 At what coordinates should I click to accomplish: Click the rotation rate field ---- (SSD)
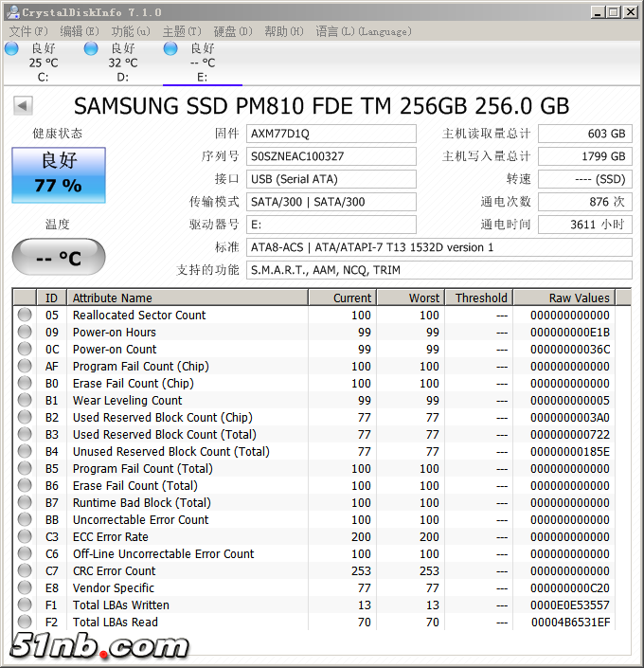click(585, 179)
